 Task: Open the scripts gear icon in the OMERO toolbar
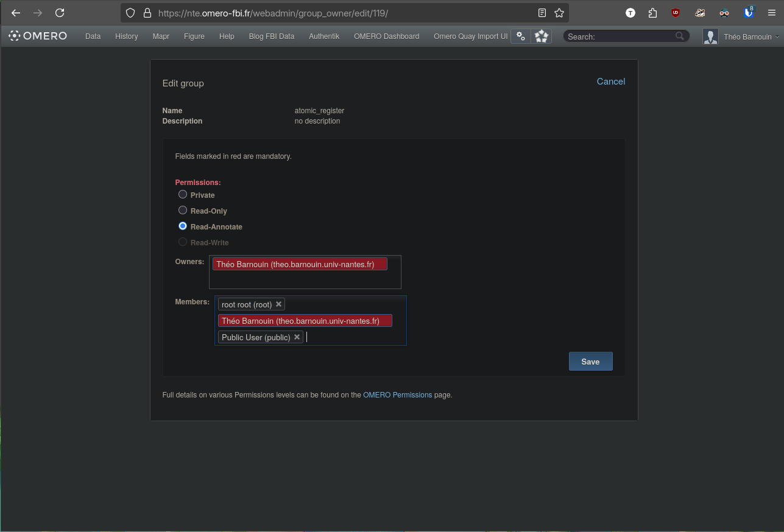(x=521, y=37)
